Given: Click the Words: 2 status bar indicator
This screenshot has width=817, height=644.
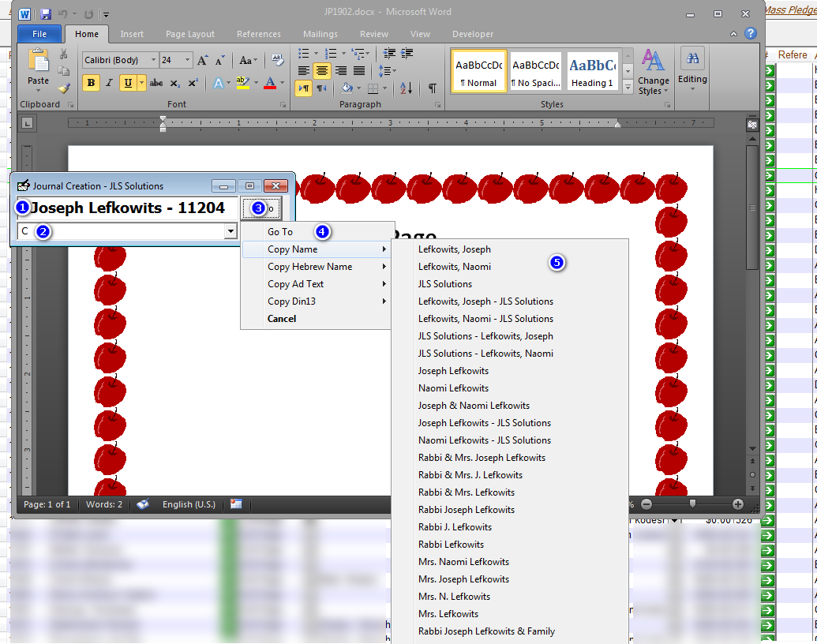Looking at the screenshot, I should 104,504.
